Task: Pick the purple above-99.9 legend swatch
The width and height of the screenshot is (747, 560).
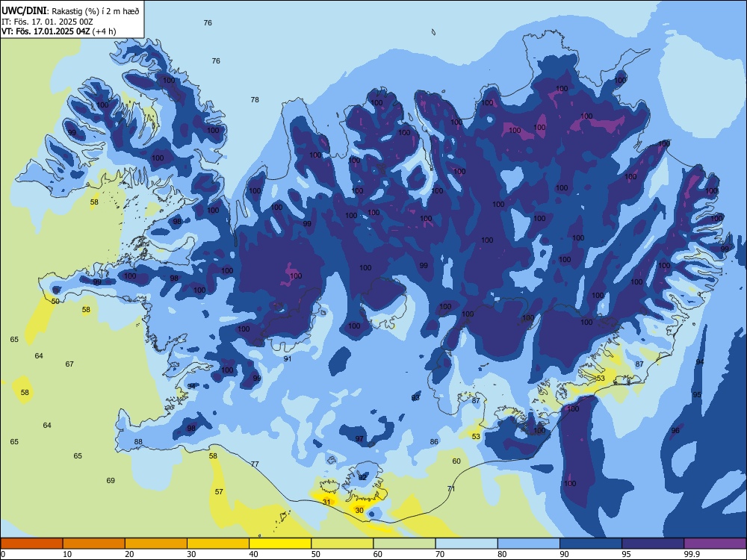Action: [x=715, y=544]
